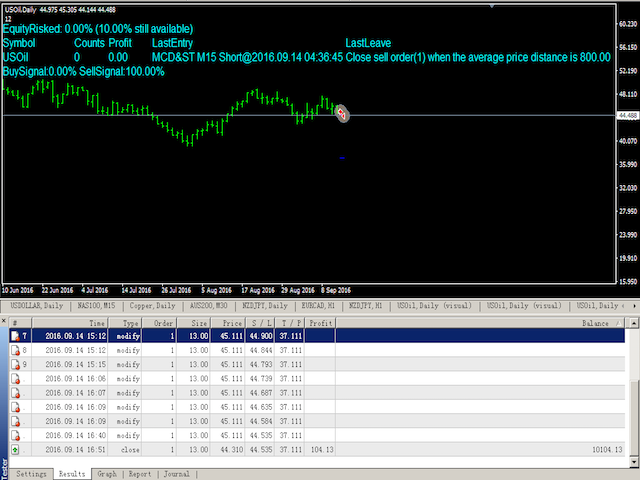Click the modify icon in the 16:07 row
The image size is (640, 480).
click(x=15, y=394)
